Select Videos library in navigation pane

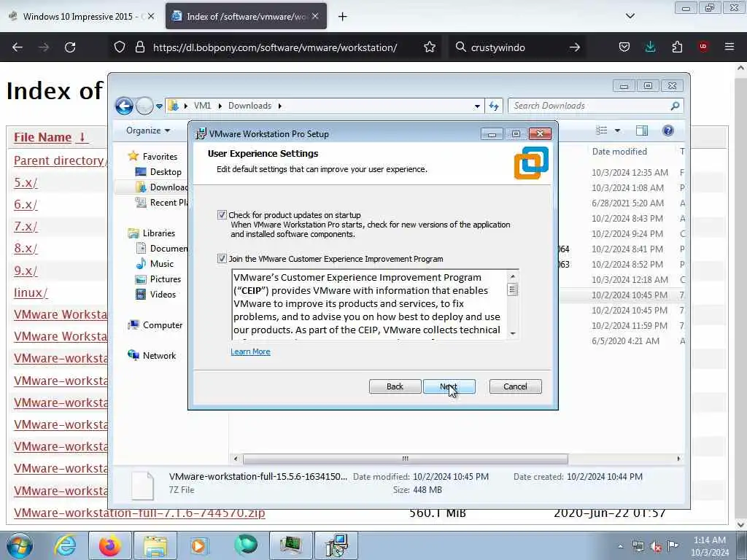pyautogui.click(x=163, y=295)
